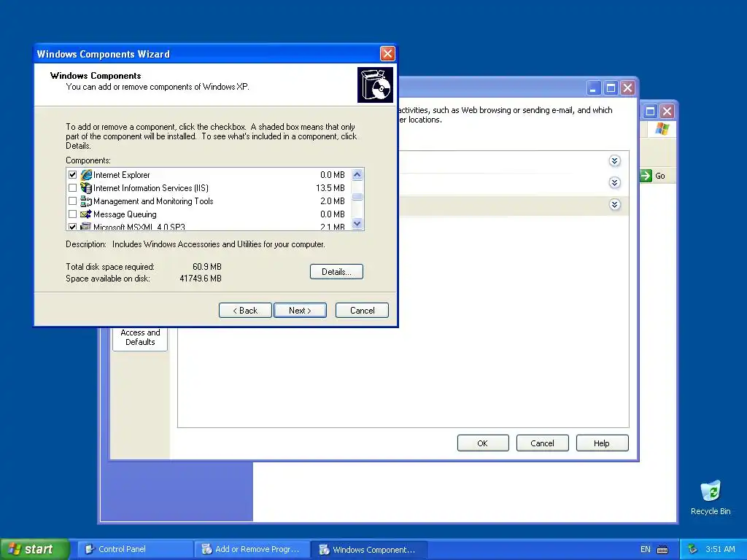Expand the third highlighted chevron section

[614, 205]
